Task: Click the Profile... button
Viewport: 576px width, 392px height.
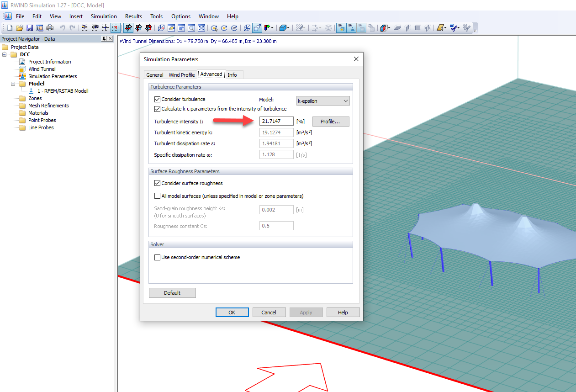Action: [x=331, y=122]
